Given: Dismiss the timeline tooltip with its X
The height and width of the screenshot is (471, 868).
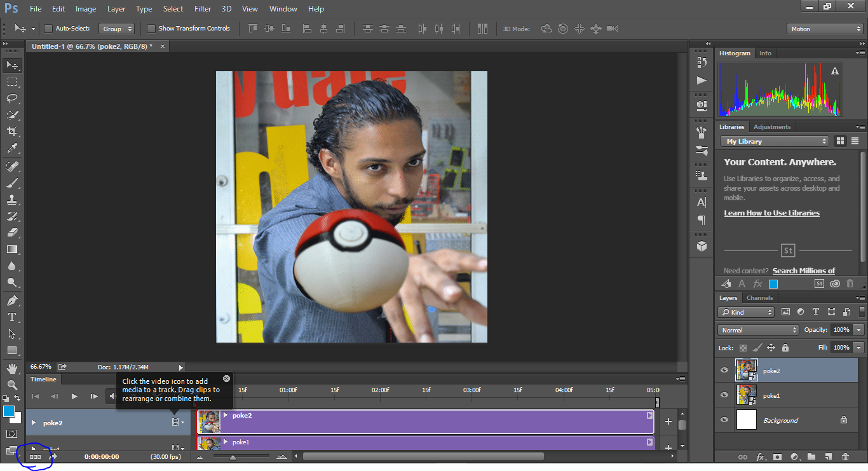Looking at the screenshot, I should click(x=226, y=379).
